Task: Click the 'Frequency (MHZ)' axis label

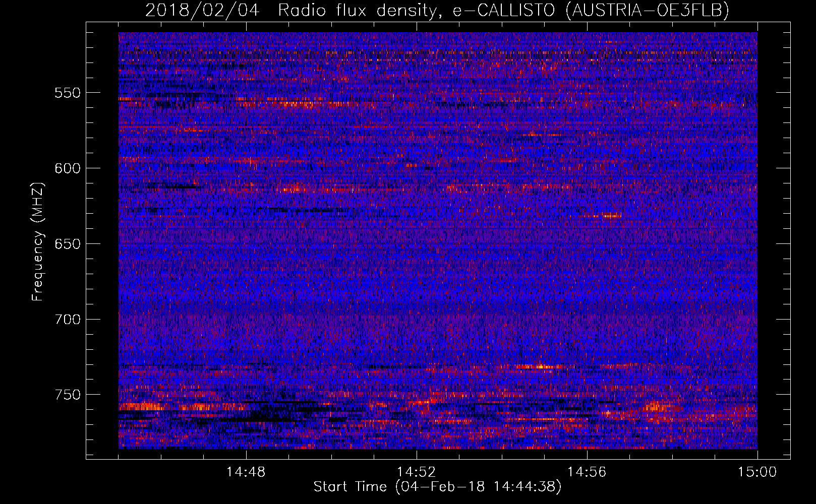Action: [38, 241]
